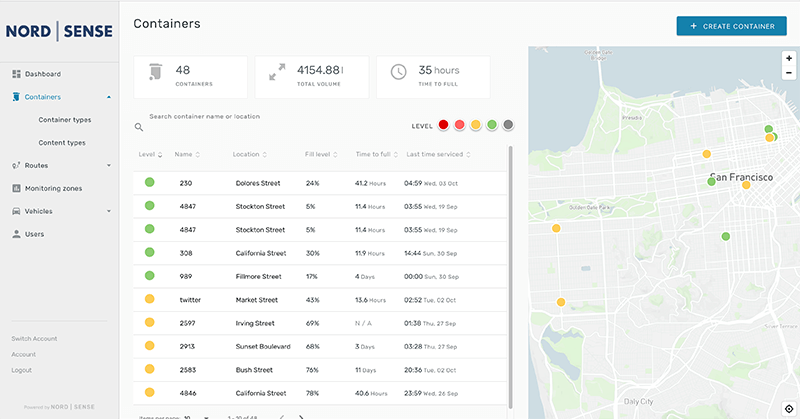This screenshot has width=800, height=419.
Task: Click yellow level dot for twitter row
Action: click(x=149, y=299)
